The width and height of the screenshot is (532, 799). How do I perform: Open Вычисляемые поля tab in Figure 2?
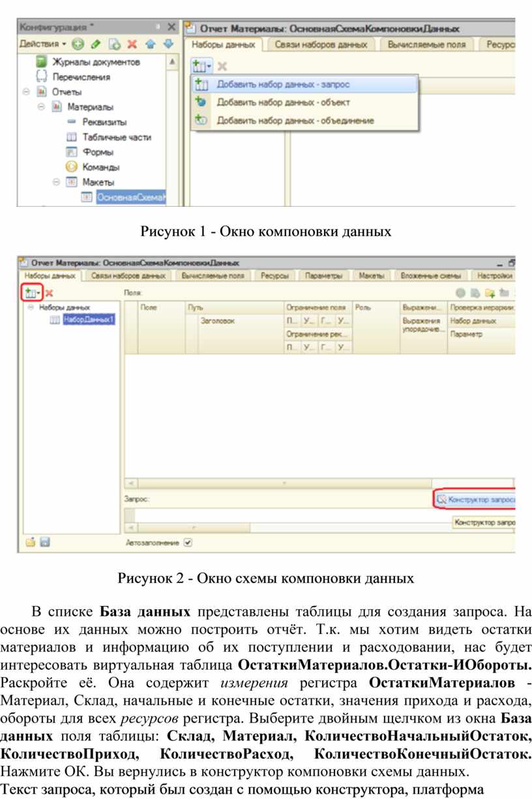coord(213,276)
